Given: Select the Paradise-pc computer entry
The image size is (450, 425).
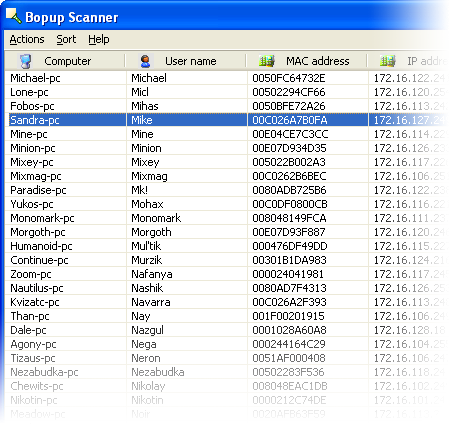Looking at the screenshot, I should 38,190.
